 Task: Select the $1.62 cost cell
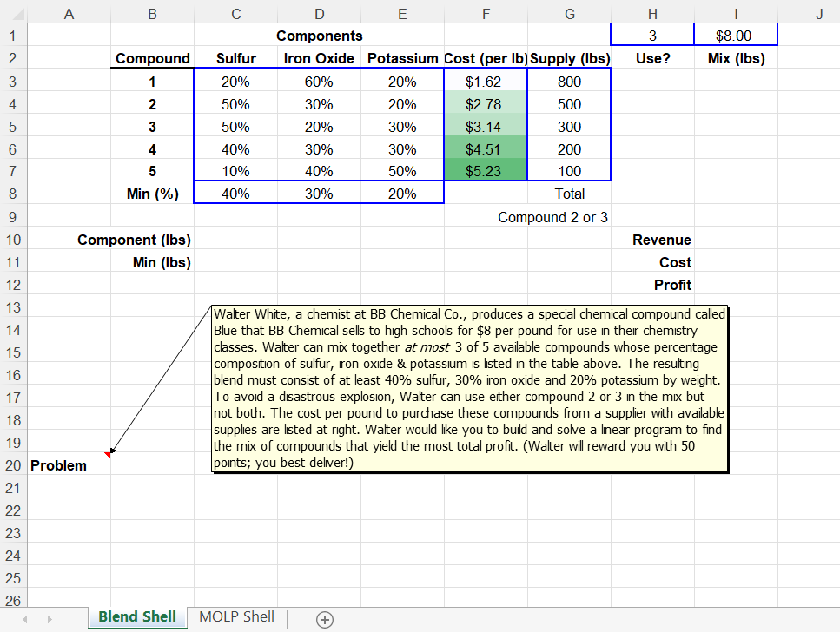point(486,82)
